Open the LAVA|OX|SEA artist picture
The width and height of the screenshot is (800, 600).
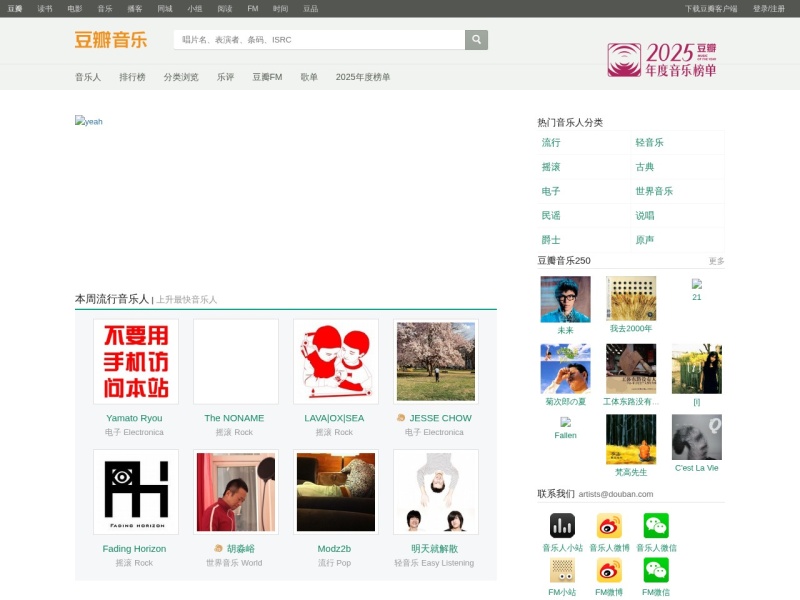(336, 361)
